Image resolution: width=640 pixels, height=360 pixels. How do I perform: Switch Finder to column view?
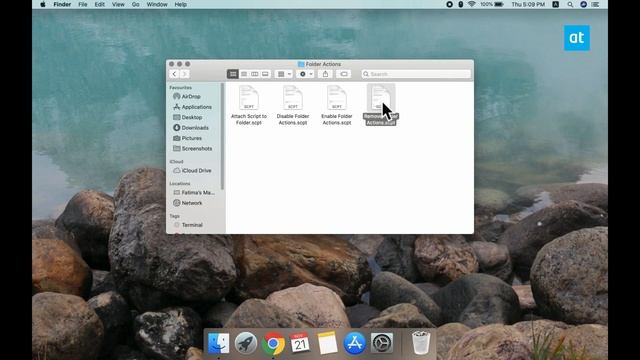click(x=255, y=74)
